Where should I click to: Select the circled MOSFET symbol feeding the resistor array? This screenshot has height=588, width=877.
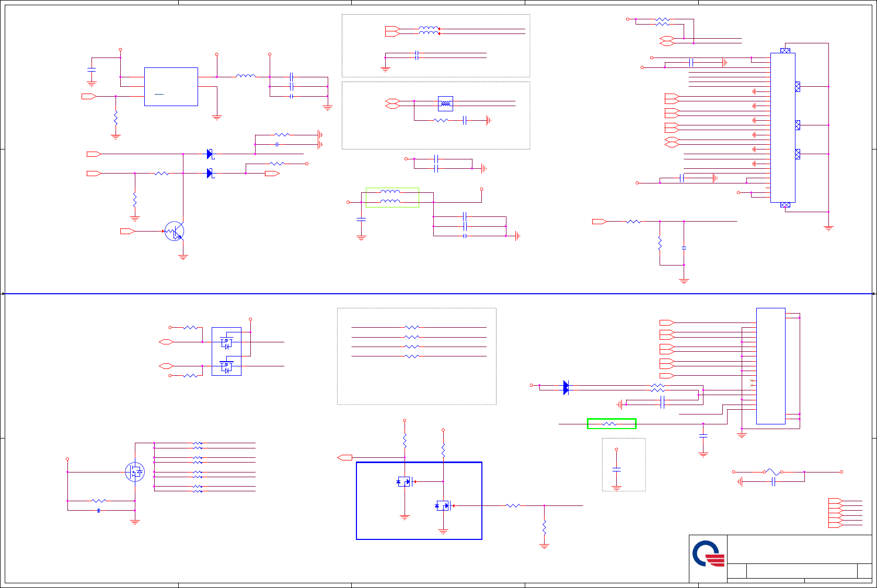coord(135,472)
